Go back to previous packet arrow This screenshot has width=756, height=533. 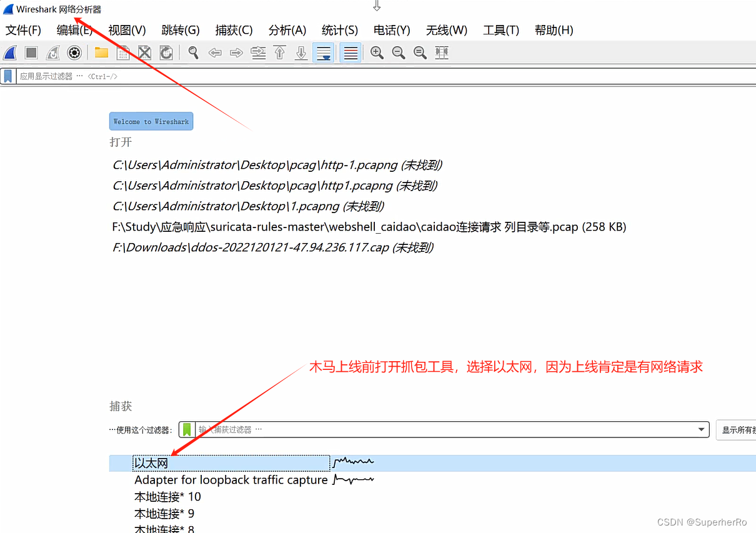pos(215,53)
